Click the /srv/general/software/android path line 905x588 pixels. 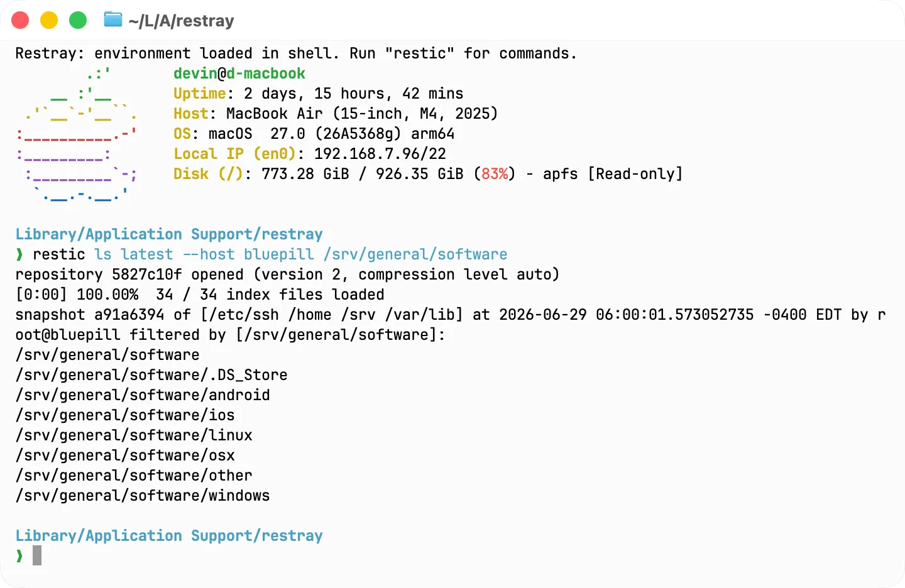pos(143,395)
